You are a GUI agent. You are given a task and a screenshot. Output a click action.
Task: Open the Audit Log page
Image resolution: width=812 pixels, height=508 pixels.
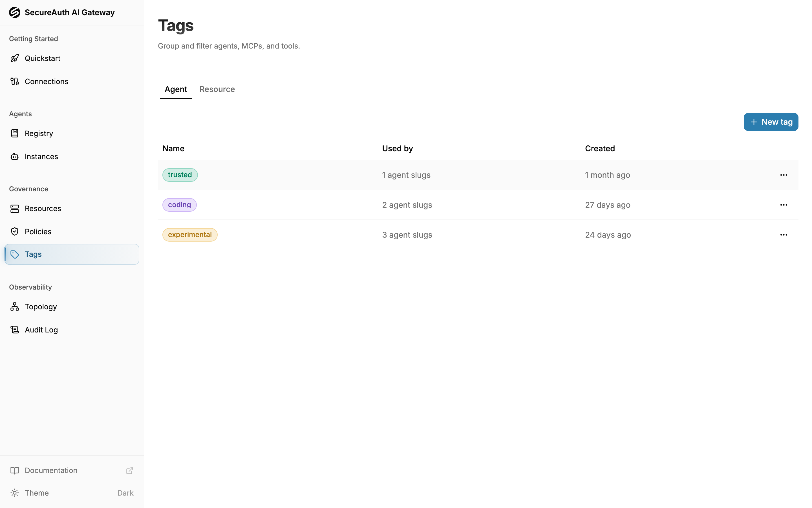(x=72, y=330)
